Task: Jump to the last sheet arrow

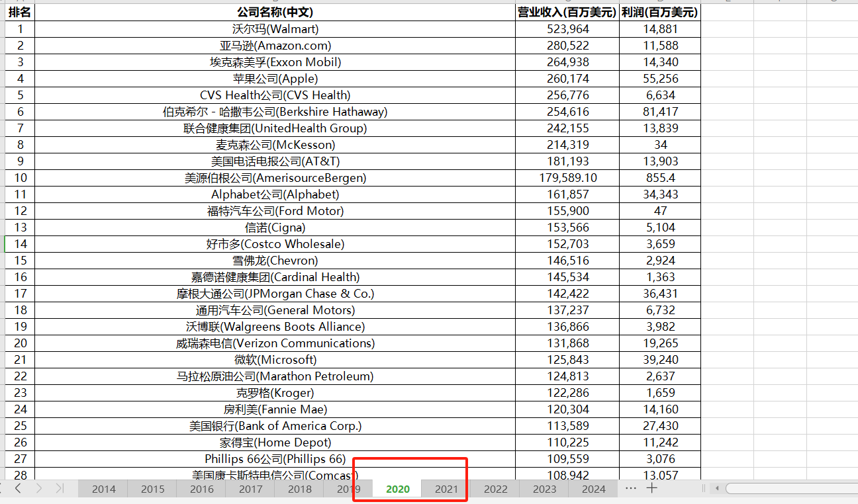Action: (60, 488)
